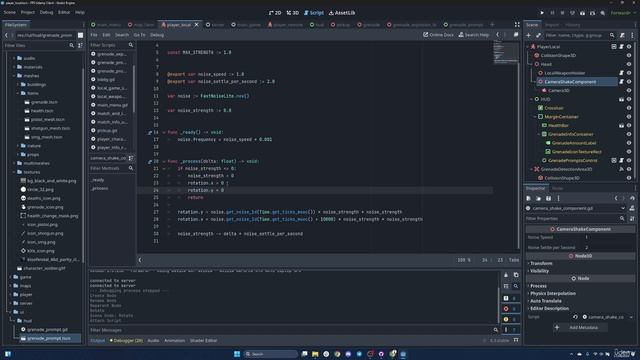This screenshot has width=640, height=360.
Task: Click the Add Metadata button
Action: click(579, 327)
